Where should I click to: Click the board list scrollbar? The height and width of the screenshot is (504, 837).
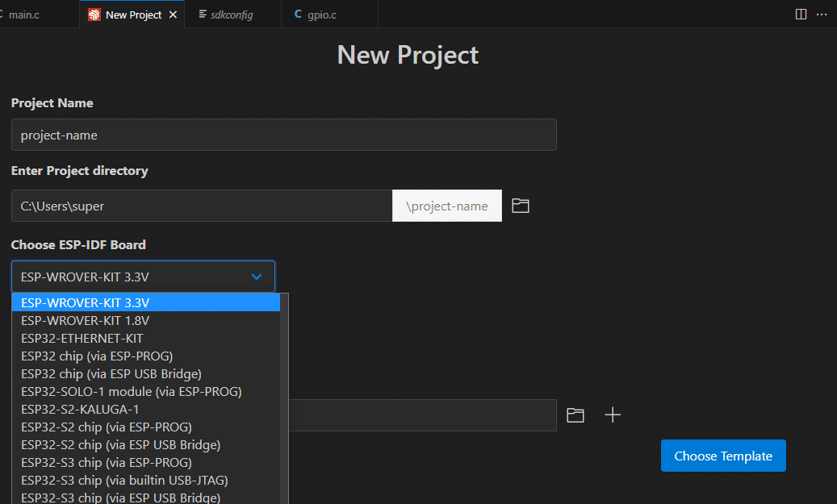point(284,398)
